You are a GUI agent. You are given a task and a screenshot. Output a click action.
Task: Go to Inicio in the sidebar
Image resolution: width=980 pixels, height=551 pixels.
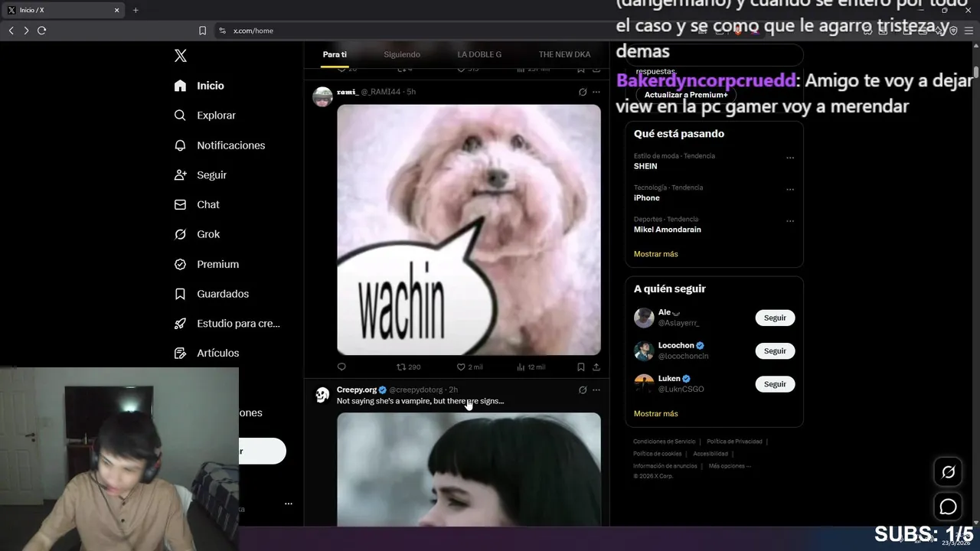coord(199,86)
